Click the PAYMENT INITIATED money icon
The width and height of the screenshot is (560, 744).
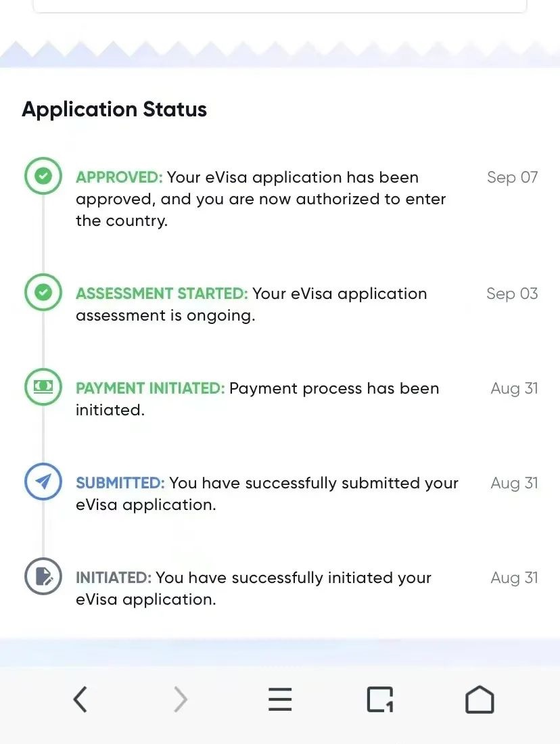(43, 387)
